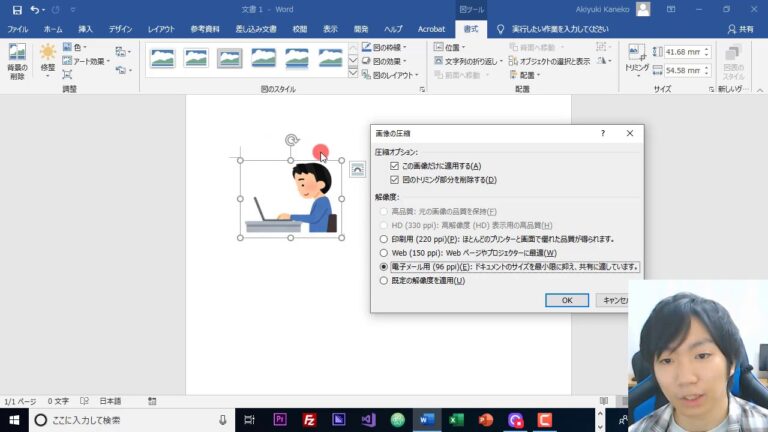Click the キャンセル (Cancel) button in the dialog
The height and width of the screenshot is (432, 768).
[612, 300]
